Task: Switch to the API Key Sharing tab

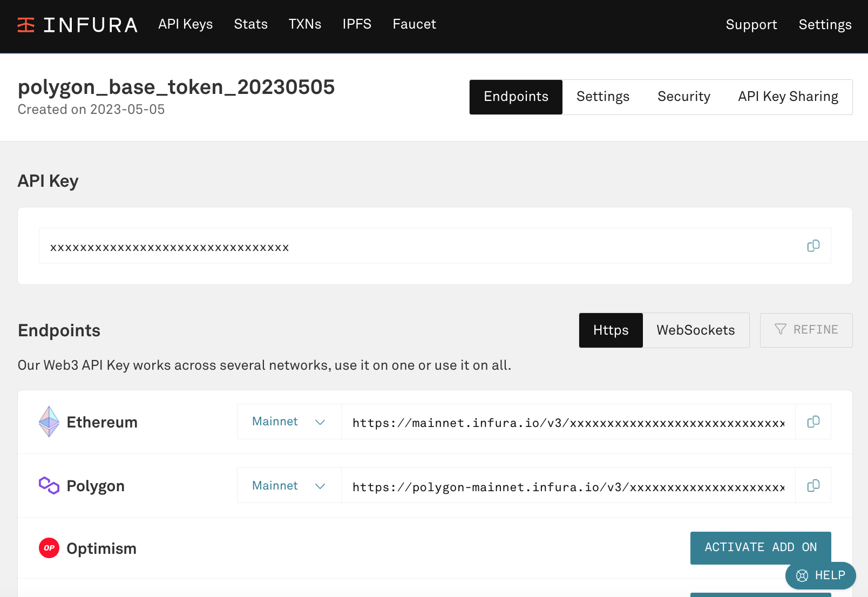Action: [788, 97]
